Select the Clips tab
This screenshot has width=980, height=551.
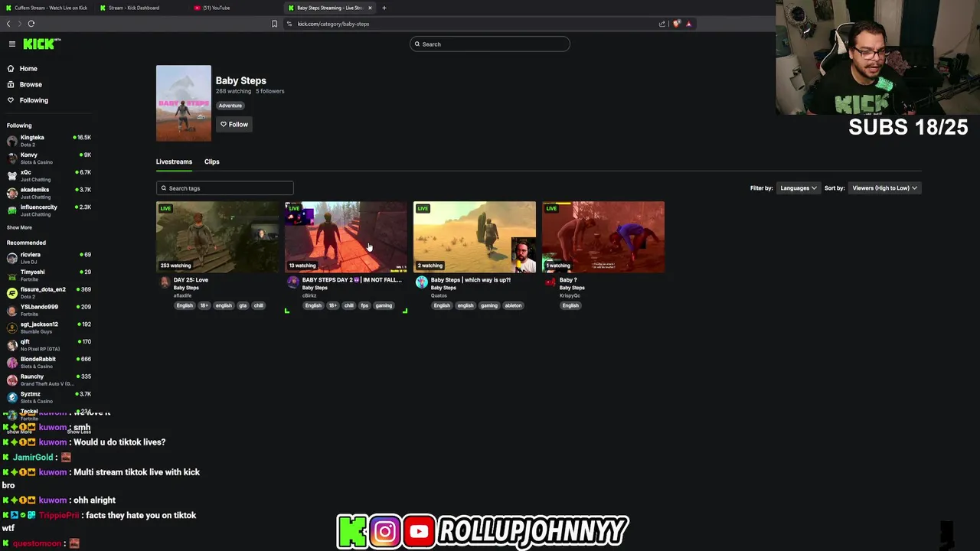[x=212, y=161]
